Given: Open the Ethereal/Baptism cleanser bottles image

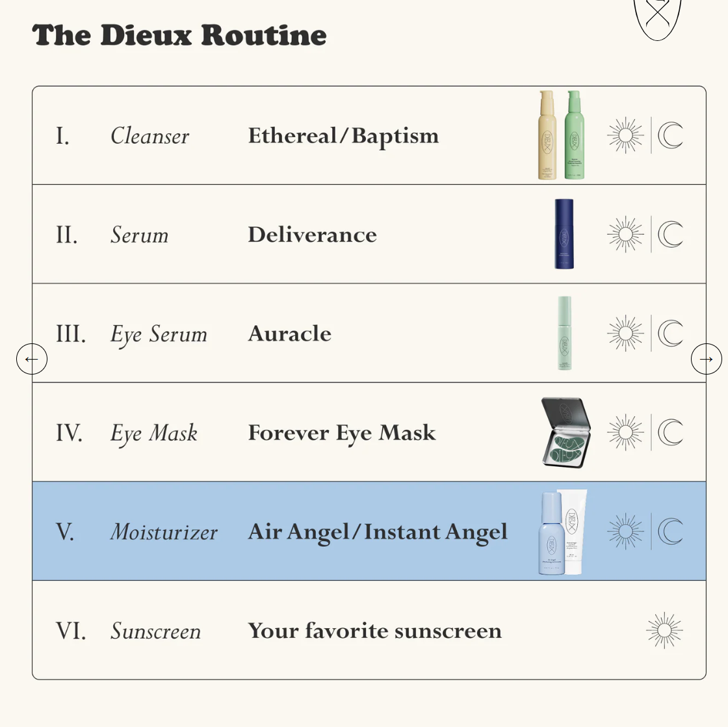Looking at the screenshot, I should tap(562, 135).
